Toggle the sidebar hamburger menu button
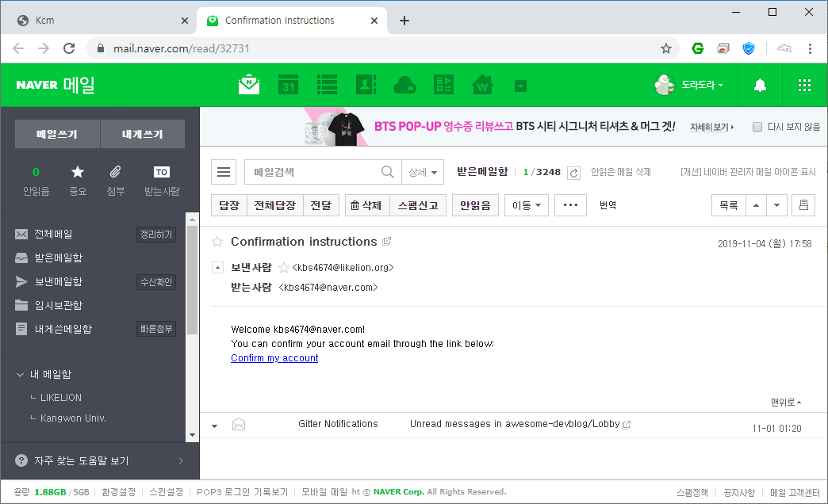828x504 pixels. (224, 172)
